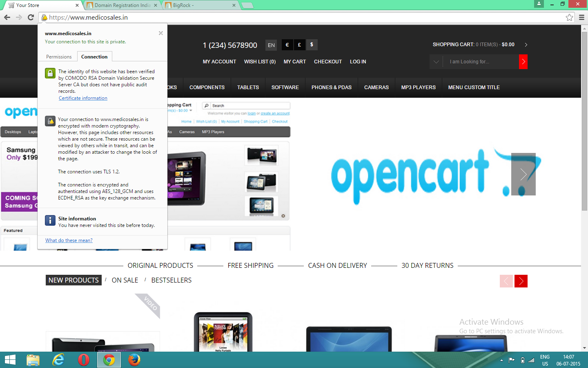The width and height of the screenshot is (588, 368).
Task: Show hidden tray icons arrow
Action: click(501, 360)
